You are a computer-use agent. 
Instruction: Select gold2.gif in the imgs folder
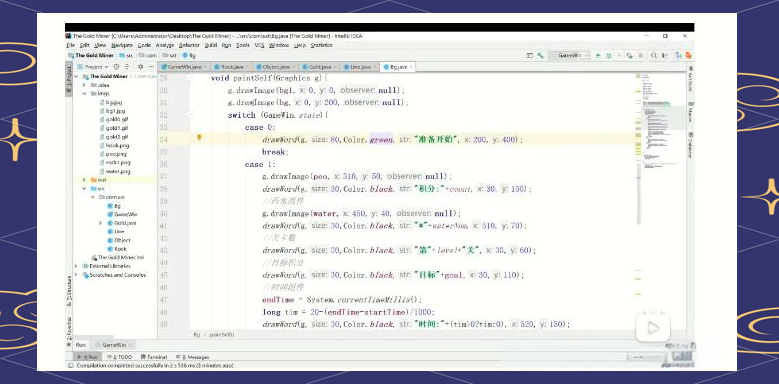(x=114, y=137)
